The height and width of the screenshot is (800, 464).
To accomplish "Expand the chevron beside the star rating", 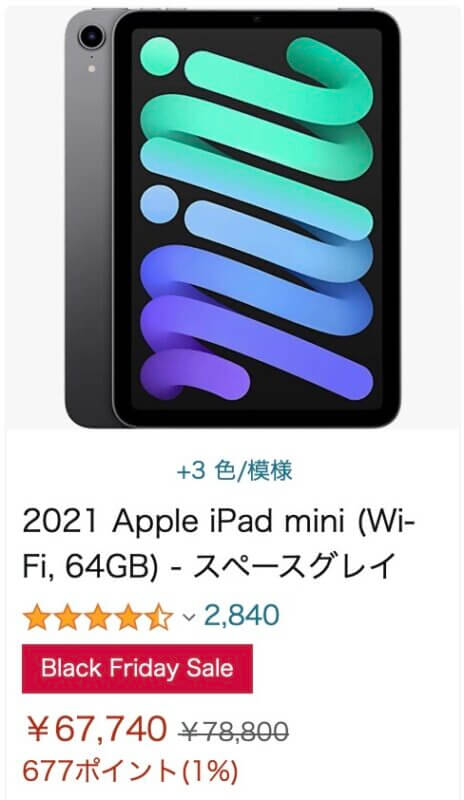I will pos(189,617).
